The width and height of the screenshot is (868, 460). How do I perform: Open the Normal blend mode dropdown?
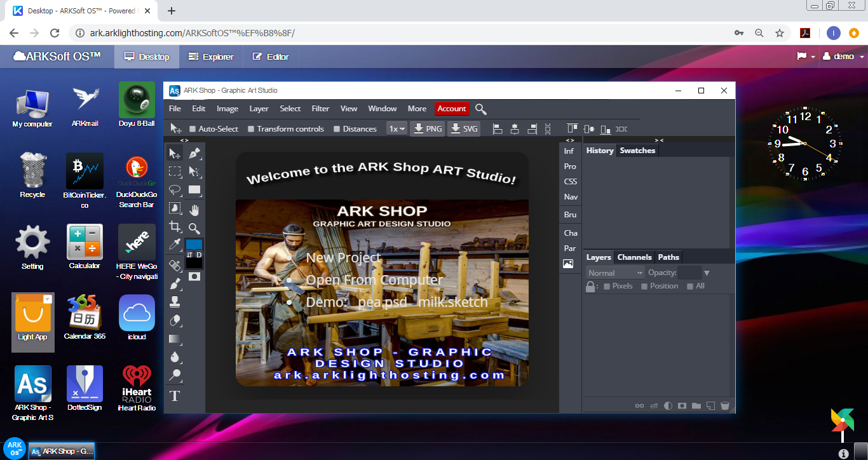615,273
